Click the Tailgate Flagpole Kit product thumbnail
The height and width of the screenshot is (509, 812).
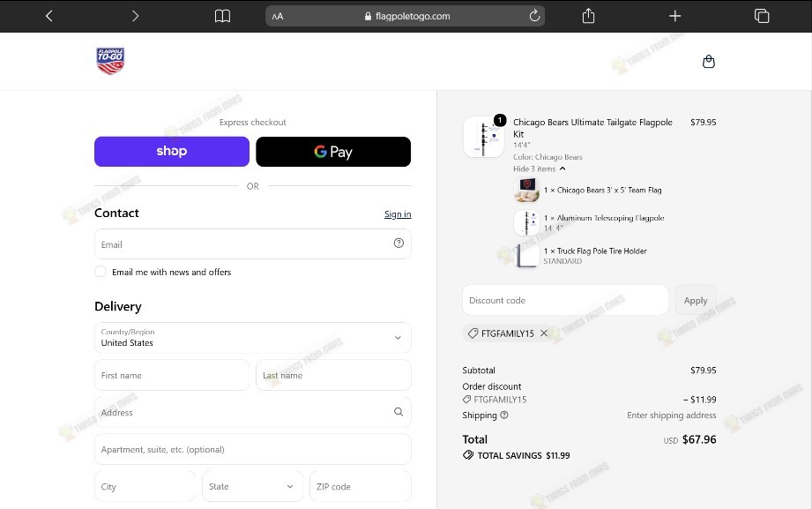pyautogui.click(x=483, y=137)
